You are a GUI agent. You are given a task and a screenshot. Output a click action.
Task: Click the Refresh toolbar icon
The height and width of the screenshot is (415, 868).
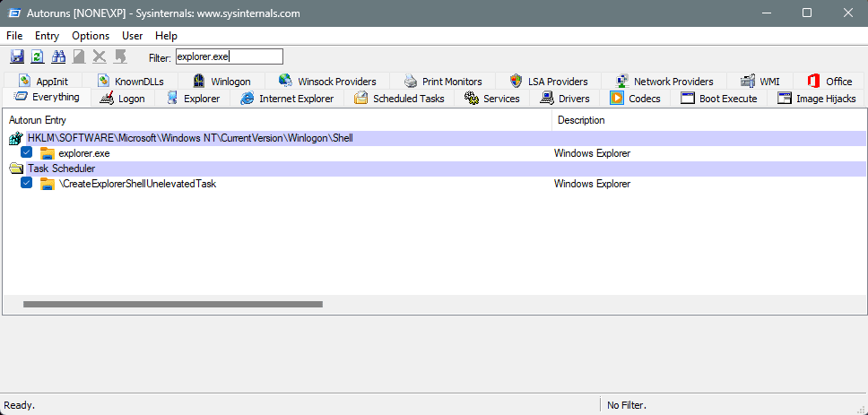click(x=37, y=56)
